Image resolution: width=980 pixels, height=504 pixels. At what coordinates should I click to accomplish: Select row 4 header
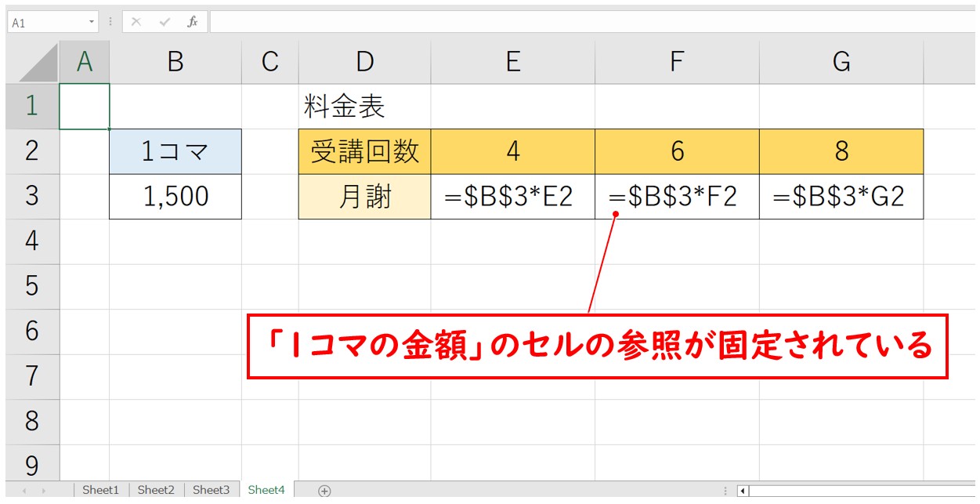point(32,241)
